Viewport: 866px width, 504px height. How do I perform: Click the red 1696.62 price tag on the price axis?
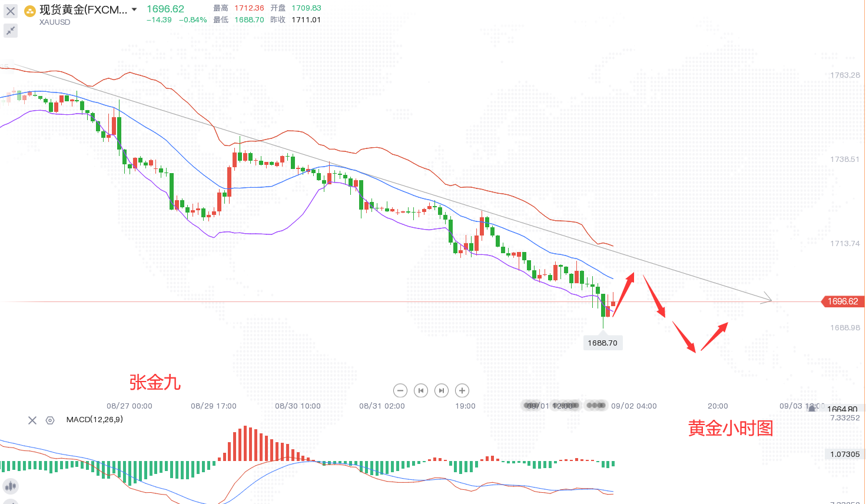[842, 301]
